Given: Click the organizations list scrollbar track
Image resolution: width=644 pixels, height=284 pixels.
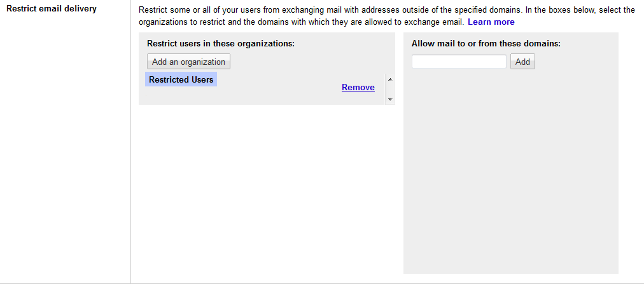Looking at the screenshot, I should click(390, 90).
